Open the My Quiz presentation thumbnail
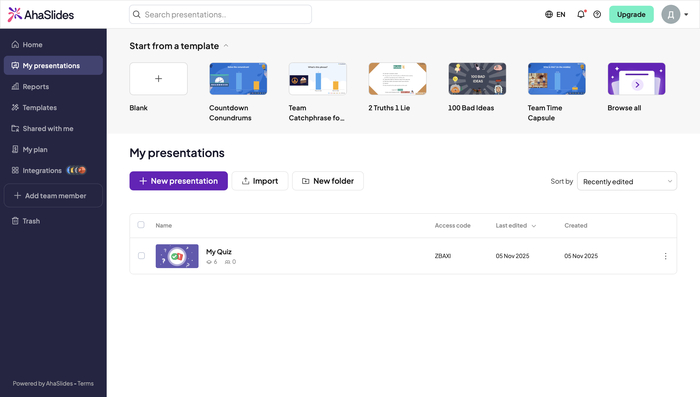This screenshot has height=397, width=700. pyautogui.click(x=177, y=256)
